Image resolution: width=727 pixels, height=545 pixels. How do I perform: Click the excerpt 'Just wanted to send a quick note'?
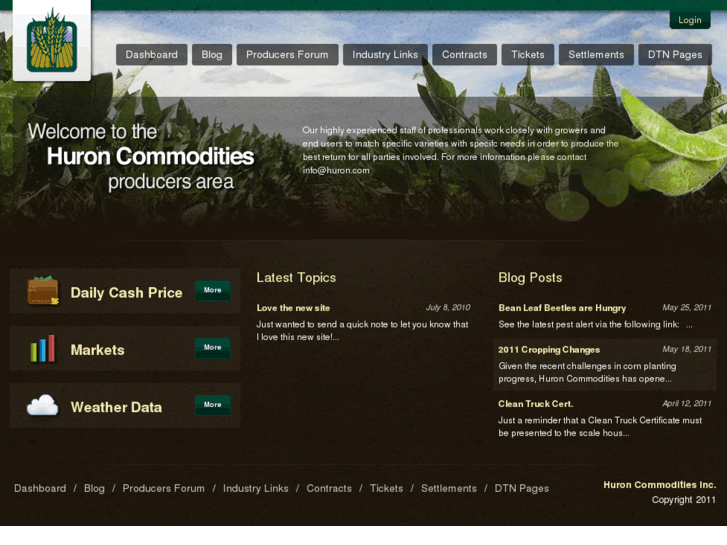point(362,331)
